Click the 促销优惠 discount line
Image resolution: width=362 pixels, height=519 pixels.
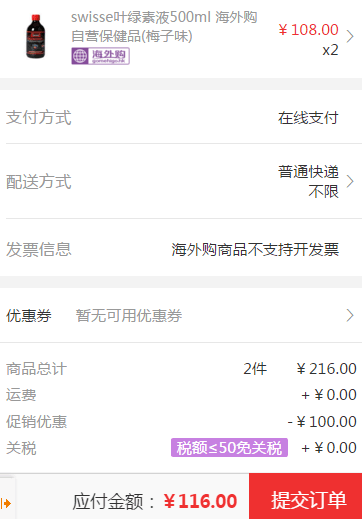(181, 421)
